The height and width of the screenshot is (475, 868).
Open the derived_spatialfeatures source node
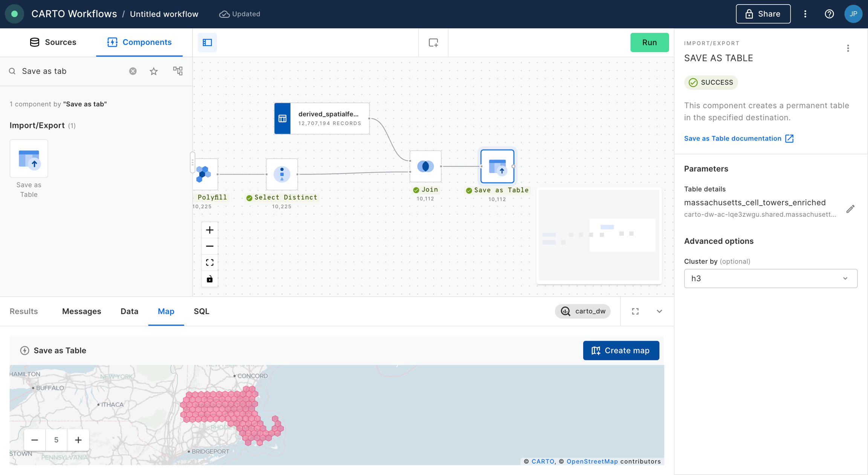(322, 118)
